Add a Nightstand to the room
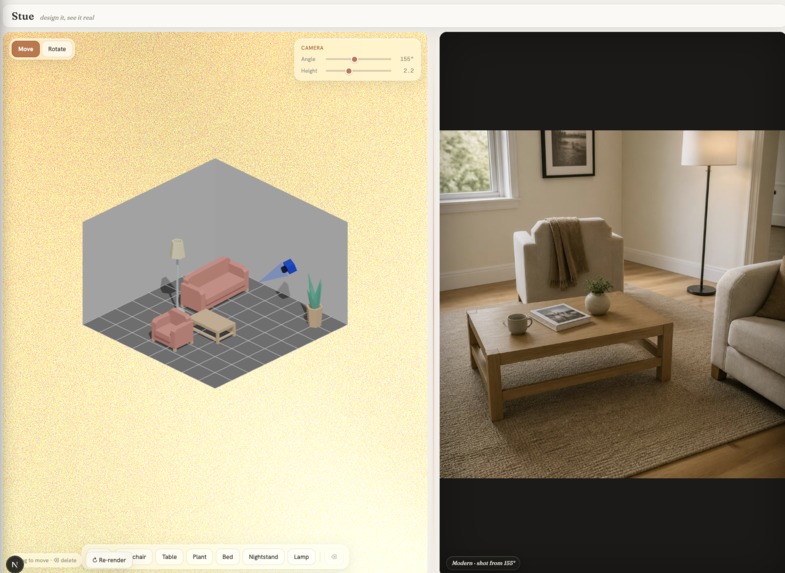785x573 pixels. tap(263, 556)
